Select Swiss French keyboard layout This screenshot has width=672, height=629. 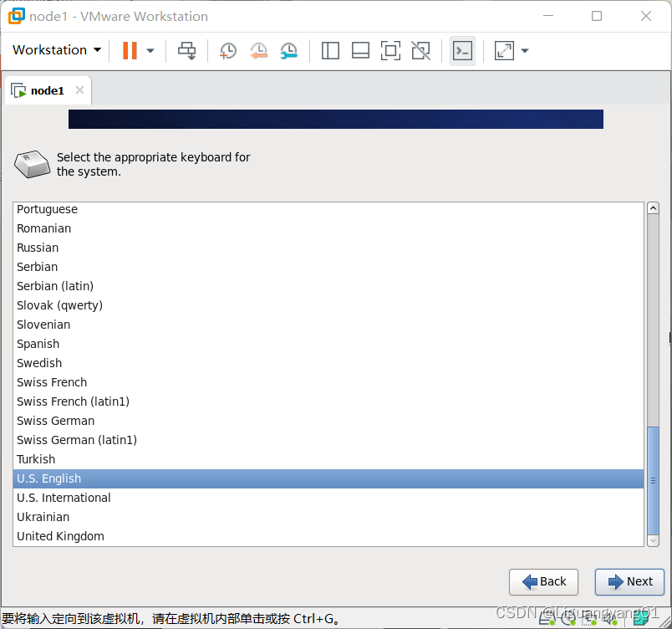pos(328,382)
